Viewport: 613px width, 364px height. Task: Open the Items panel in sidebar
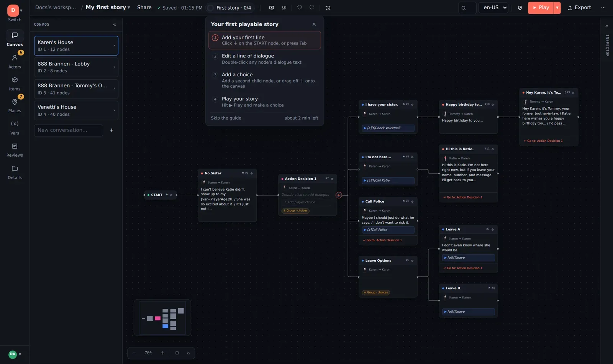15,83
